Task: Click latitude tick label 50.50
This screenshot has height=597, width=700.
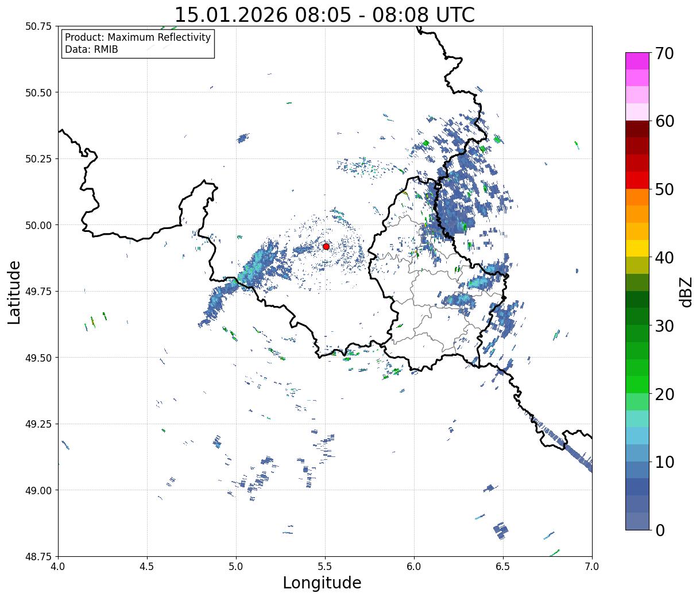Action: click(38, 92)
